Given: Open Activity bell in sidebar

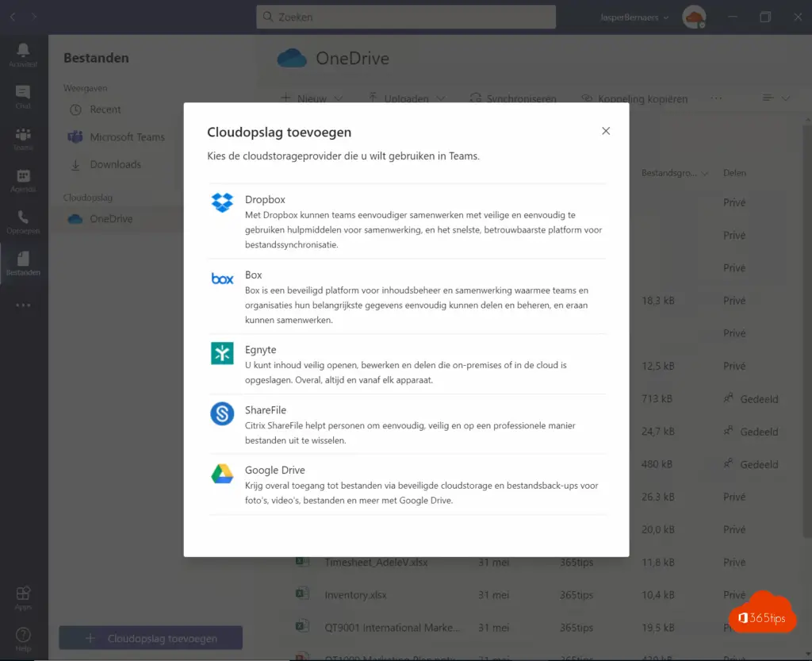Looking at the screenshot, I should pyautogui.click(x=23, y=54).
